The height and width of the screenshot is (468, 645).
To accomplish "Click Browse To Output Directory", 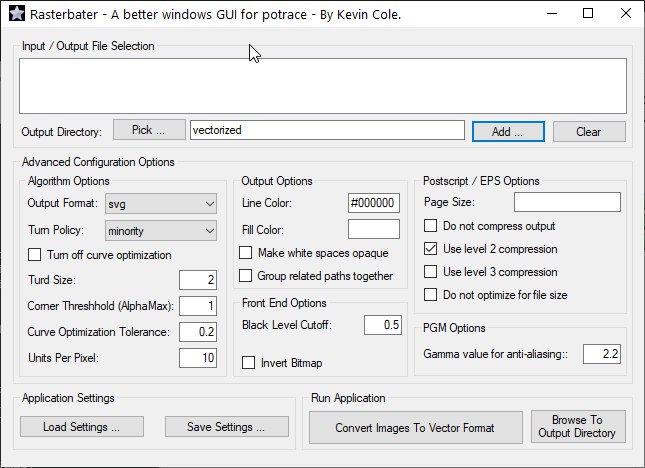I will [x=578, y=426].
